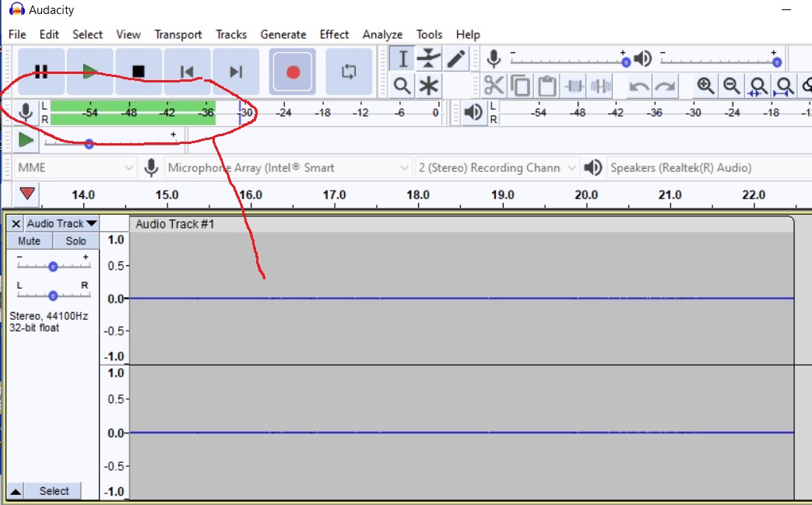This screenshot has height=505, width=812.
Task: Click the Fit Selection to Width icon
Action: pos(758,86)
